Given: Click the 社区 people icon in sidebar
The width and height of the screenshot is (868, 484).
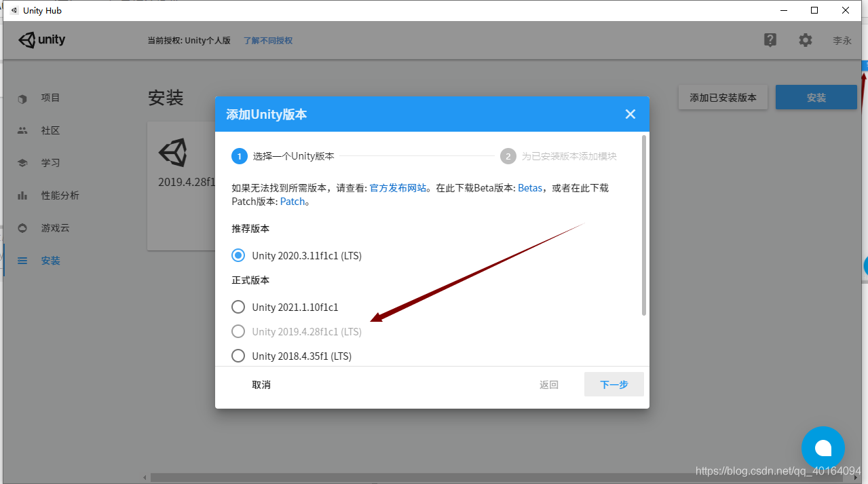Looking at the screenshot, I should tap(22, 130).
